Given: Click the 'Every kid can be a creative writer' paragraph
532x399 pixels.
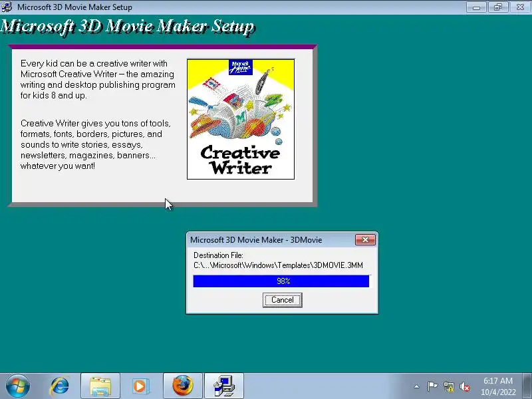Looking at the screenshot, I should 98,79.
